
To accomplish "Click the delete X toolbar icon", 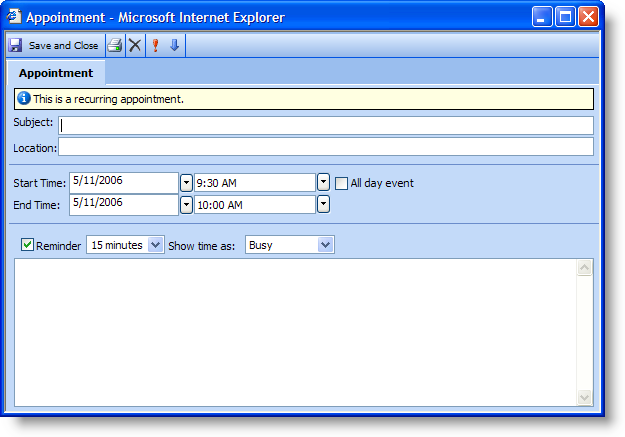I will (x=135, y=45).
